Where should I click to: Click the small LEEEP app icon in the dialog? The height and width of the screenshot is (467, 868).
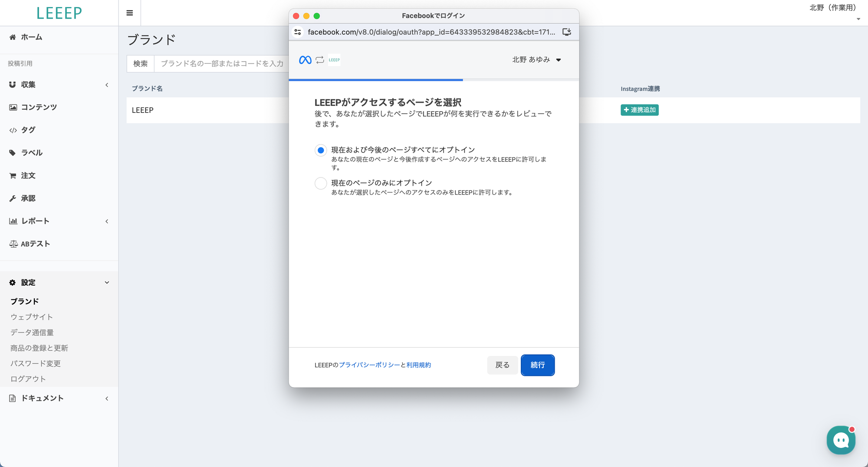click(334, 60)
